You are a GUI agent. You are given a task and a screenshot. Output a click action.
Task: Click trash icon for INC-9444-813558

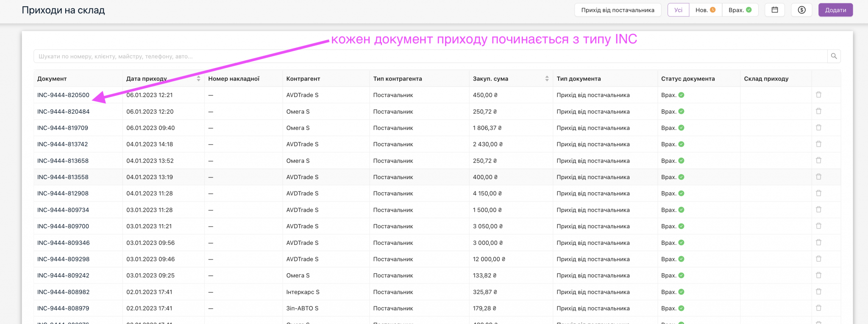coord(818,177)
